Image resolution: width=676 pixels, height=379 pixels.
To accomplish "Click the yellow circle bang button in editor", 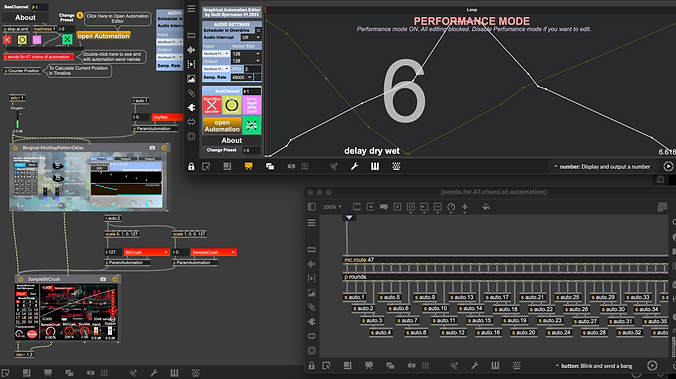I will (x=232, y=105).
